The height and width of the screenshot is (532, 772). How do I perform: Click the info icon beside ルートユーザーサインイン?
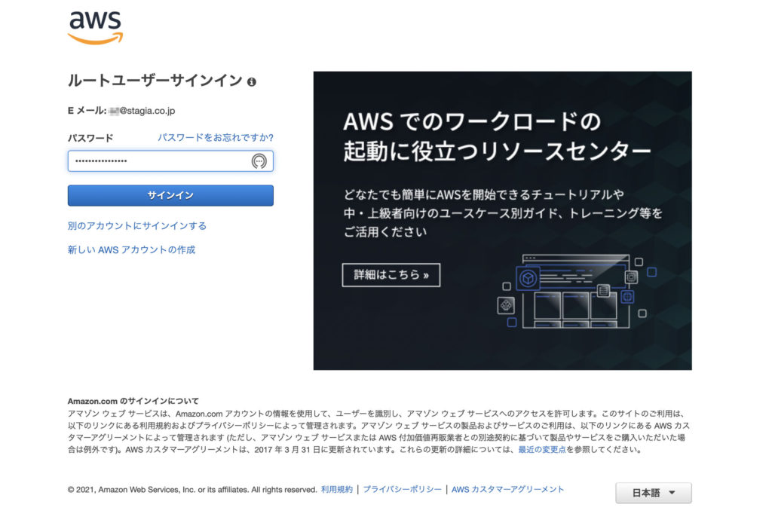[x=252, y=81]
